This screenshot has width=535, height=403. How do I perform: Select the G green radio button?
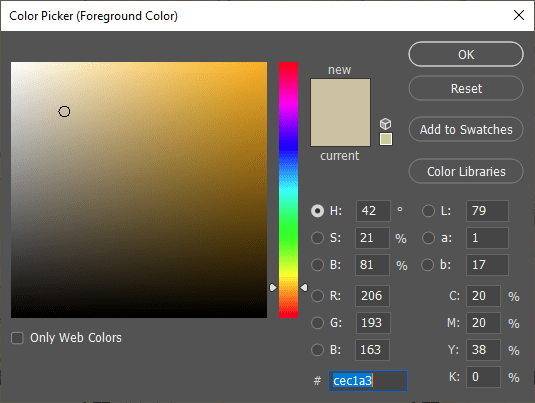tap(317, 323)
